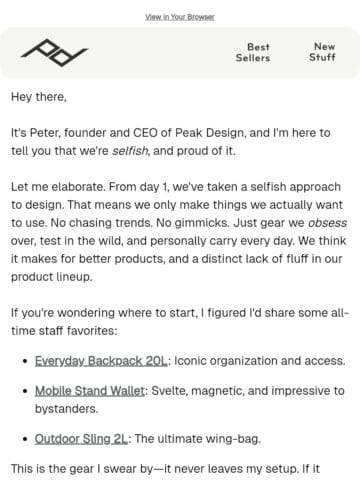Click the italic word obsess

click(327, 223)
